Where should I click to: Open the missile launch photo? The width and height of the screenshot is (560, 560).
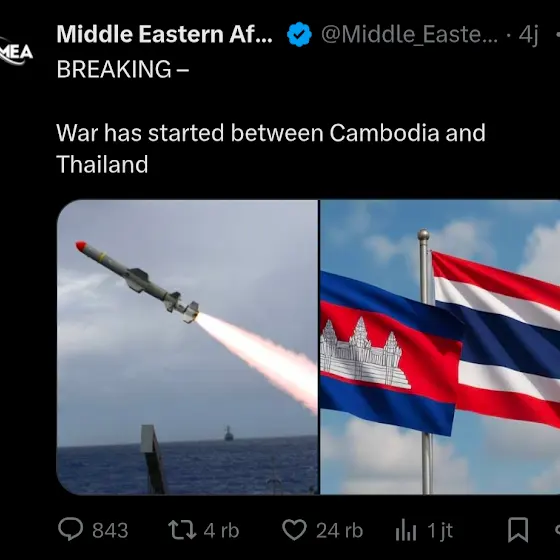(188, 347)
